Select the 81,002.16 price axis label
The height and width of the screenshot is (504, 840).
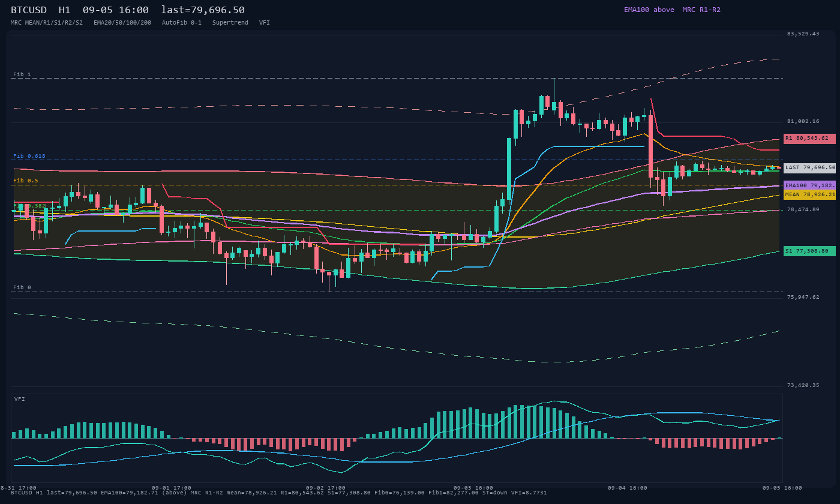click(802, 121)
